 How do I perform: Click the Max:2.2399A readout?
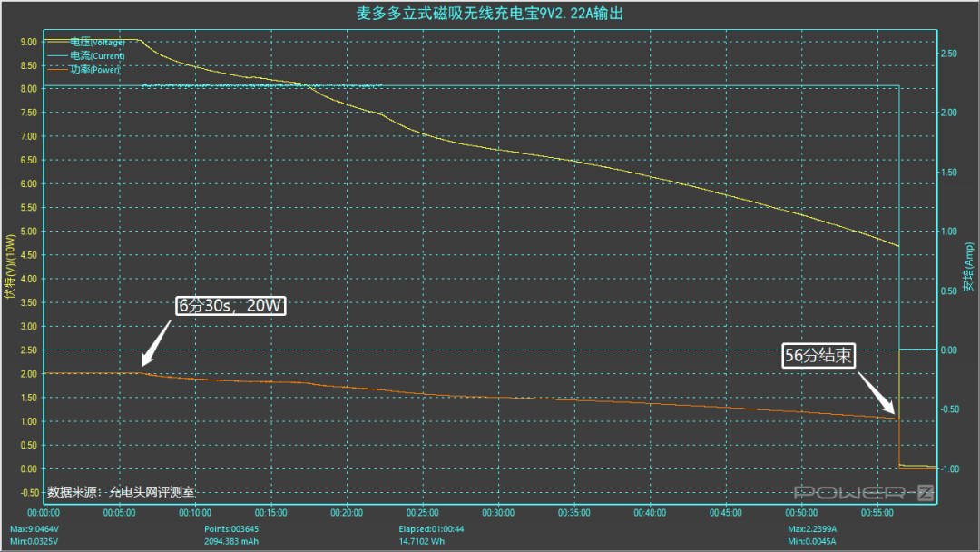click(812, 529)
